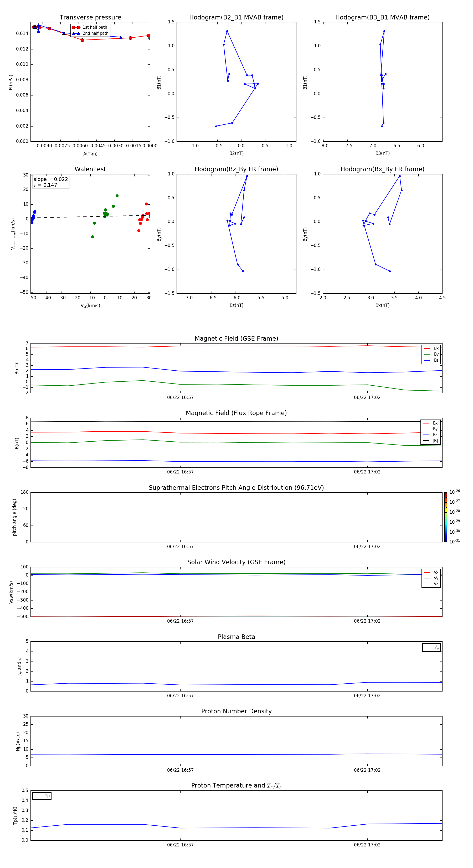
Task: Click the 'Transverse pressure' plot title
Action: coord(90,17)
